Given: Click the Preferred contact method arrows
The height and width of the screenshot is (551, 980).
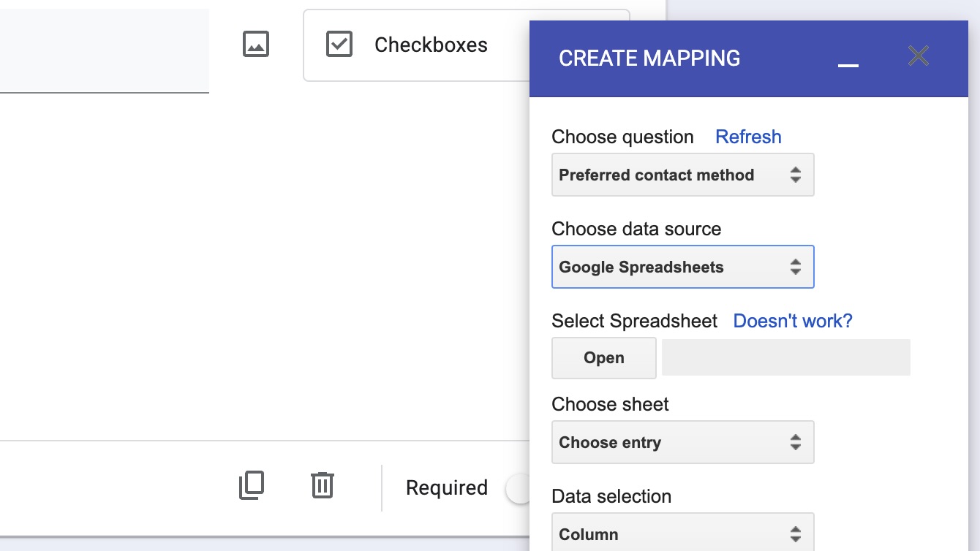Looking at the screenshot, I should coord(796,175).
